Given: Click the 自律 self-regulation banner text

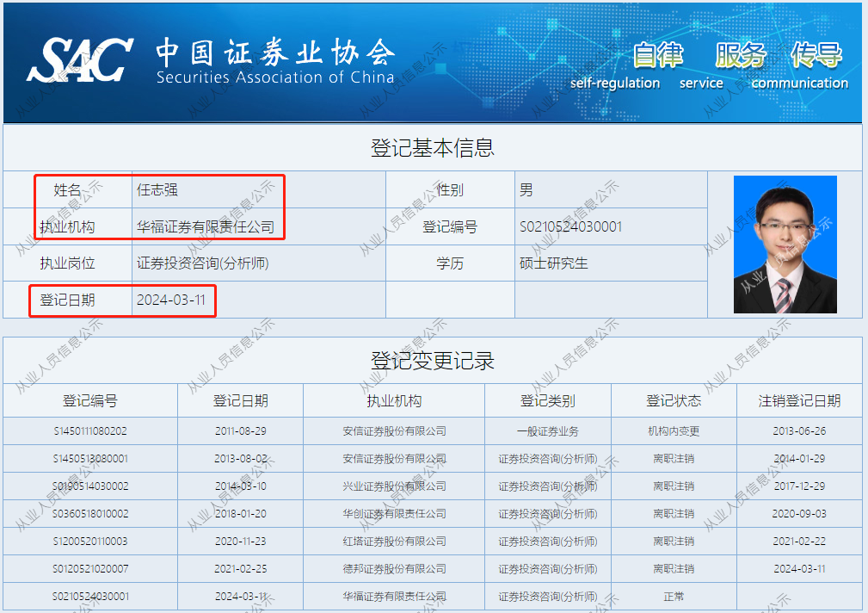Looking at the screenshot, I should pyautogui.click(x=616, y=65).
